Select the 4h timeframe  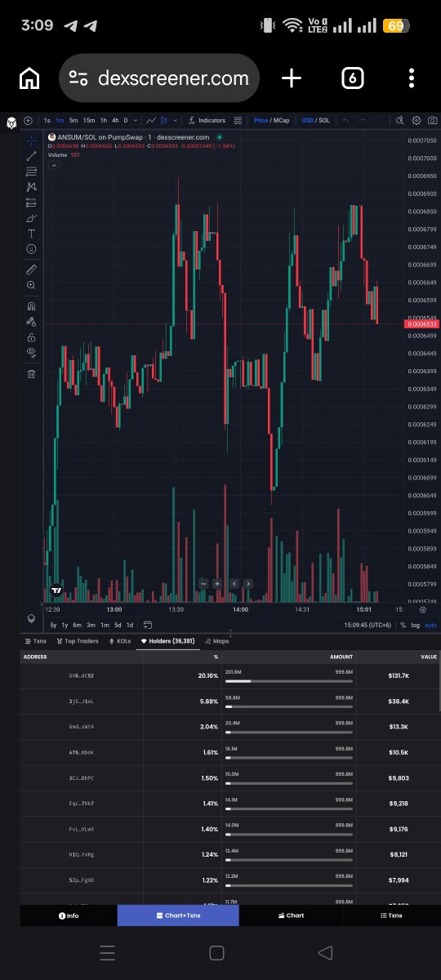pyautogui.click(x=115, y=120)
